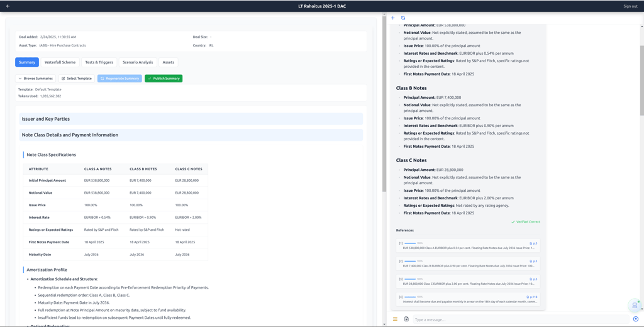Click the First Notes Payment Date row label

50,242
